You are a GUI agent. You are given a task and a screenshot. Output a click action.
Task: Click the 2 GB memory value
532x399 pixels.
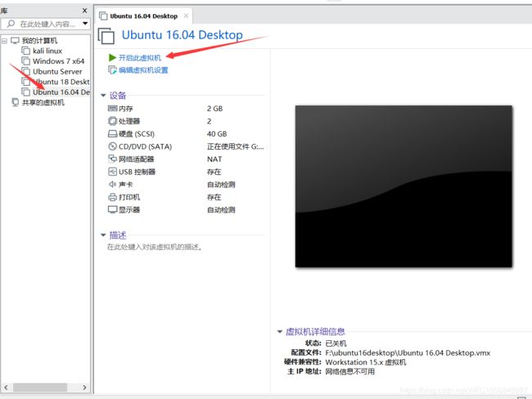[214, 109]
